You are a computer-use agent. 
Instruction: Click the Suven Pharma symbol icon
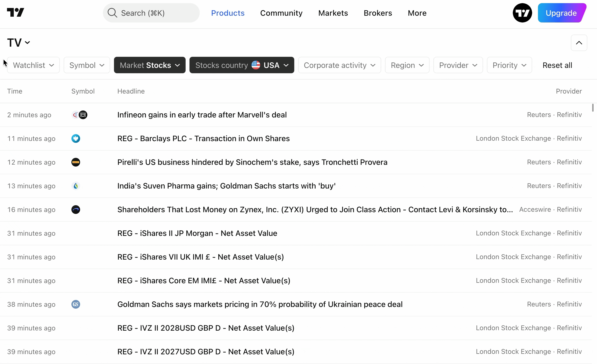click(x=76, y=186)
